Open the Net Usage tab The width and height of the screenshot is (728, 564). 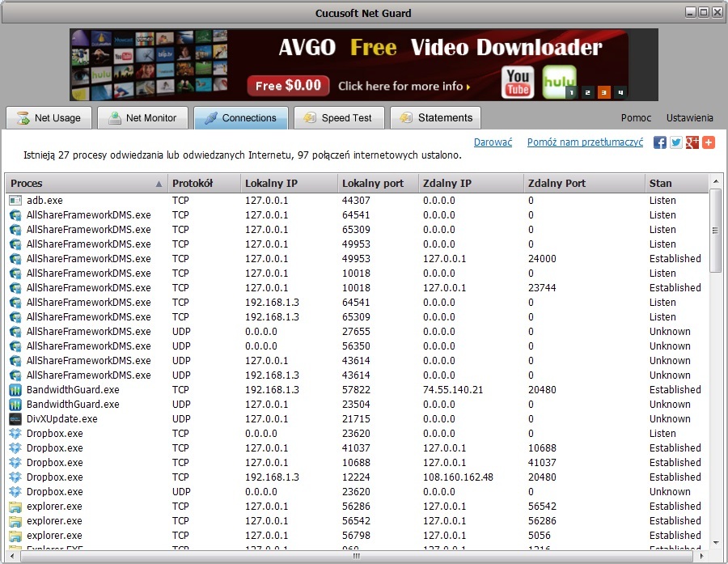[49, 117]
